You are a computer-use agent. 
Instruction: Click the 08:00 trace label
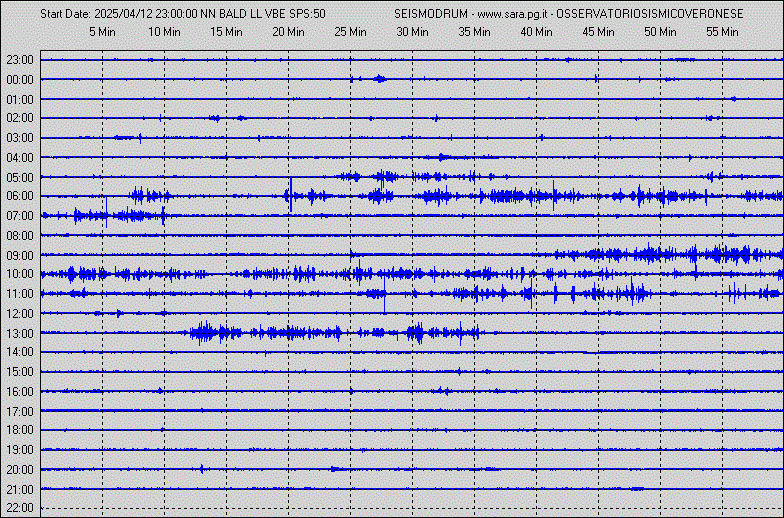[20, 236]
